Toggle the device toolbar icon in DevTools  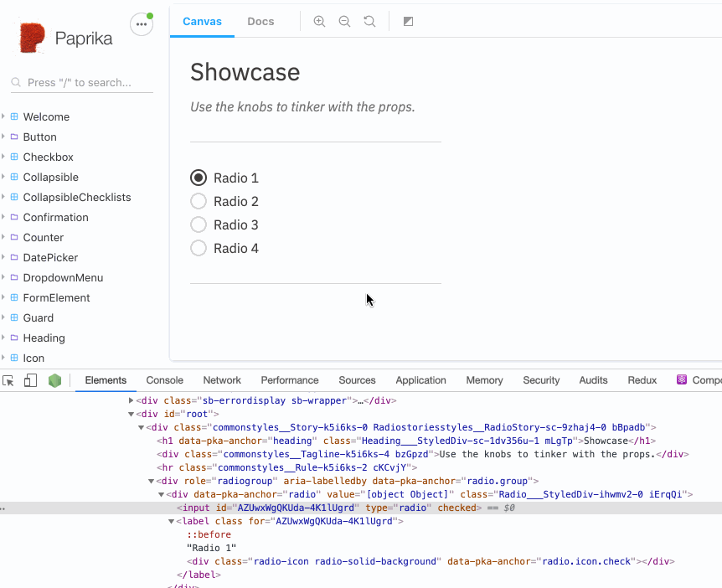point(30,380)
